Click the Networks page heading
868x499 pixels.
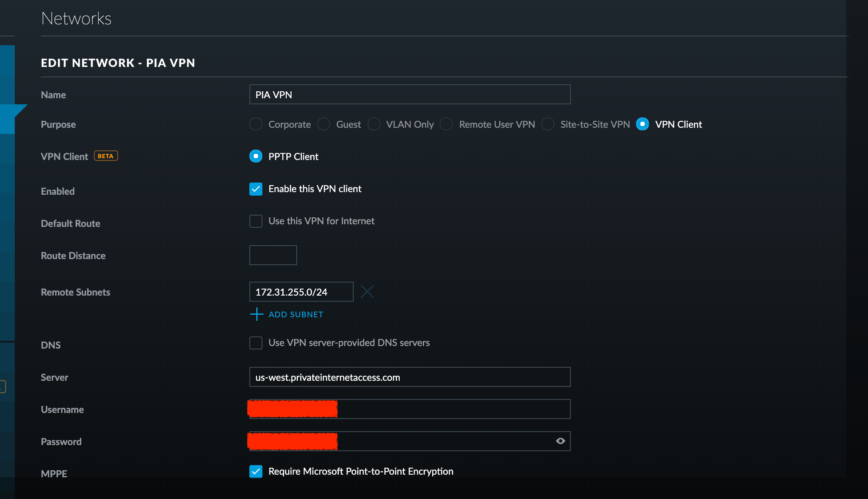76,18
